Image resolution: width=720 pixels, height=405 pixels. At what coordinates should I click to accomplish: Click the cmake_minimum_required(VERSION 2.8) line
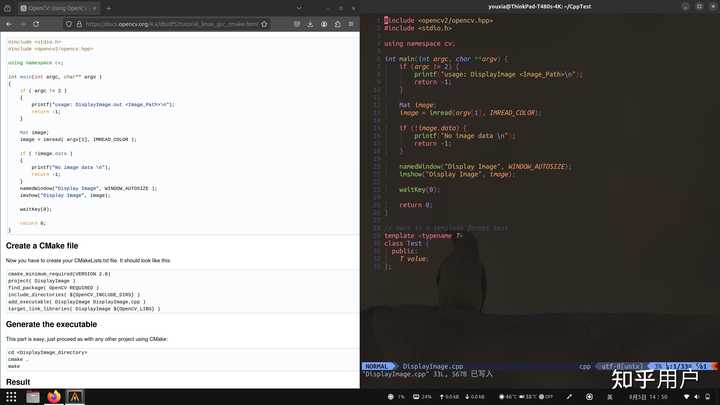click(x=59, y=274)
